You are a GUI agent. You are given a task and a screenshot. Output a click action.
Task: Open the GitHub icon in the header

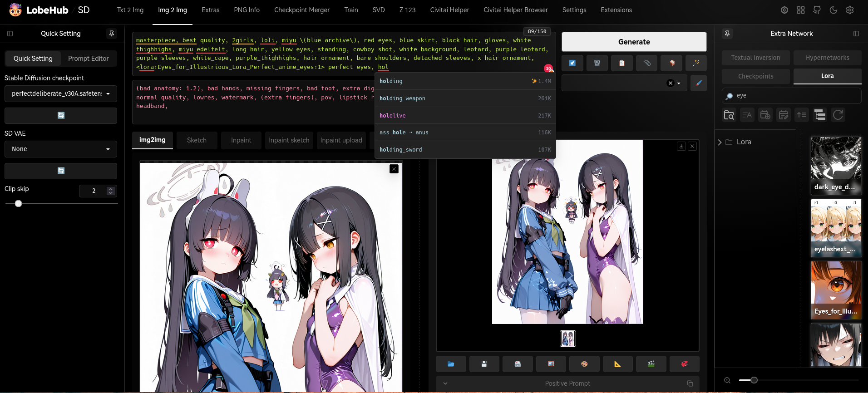(817, 10)
